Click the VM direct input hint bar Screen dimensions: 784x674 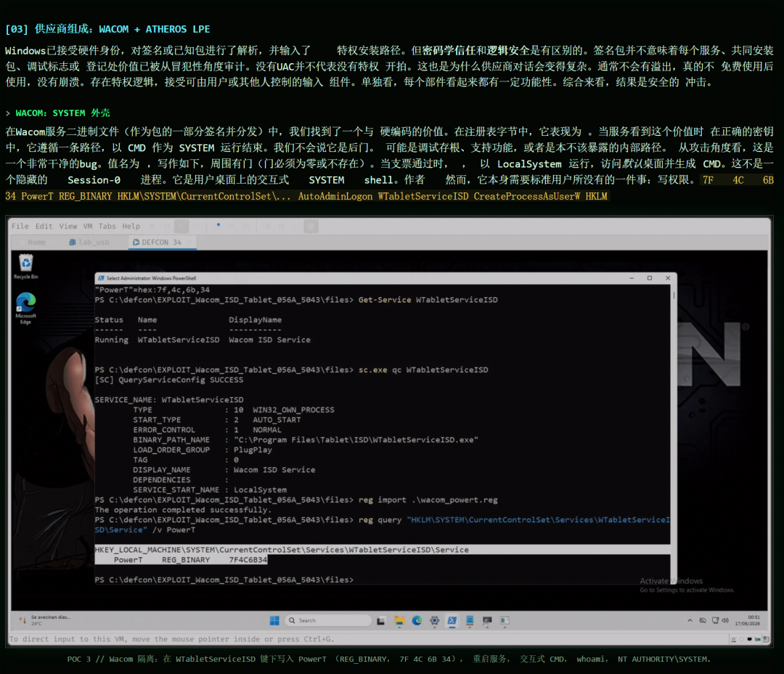point(171,639)
